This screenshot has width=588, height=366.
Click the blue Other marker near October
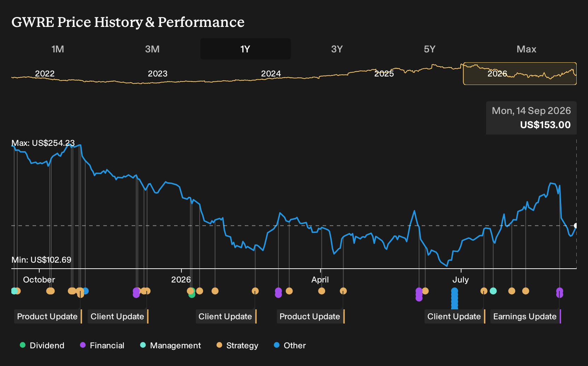pyautogui.click(x=86, y=291)
